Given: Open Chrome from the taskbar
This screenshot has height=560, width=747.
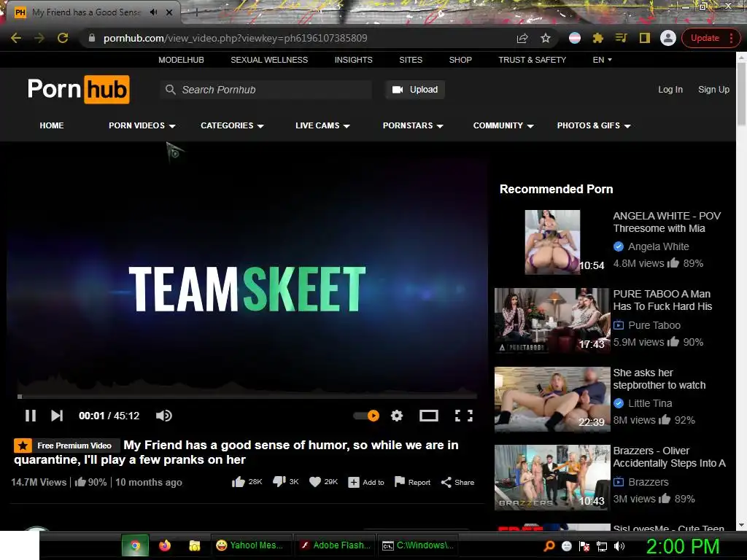Looking at the screenshot, I should (x=135, y=545).
